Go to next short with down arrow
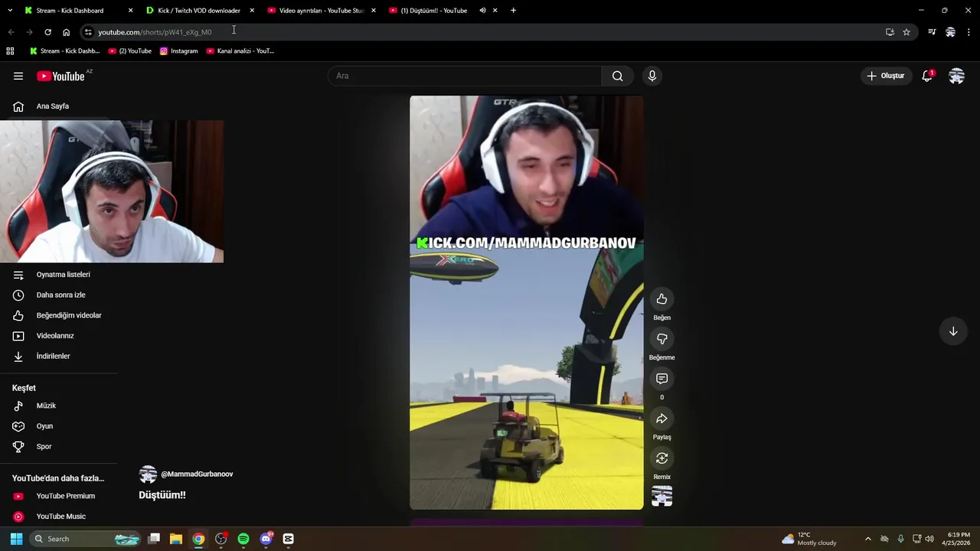This screenshot has height=551, width=980. (x=953, y=331)
